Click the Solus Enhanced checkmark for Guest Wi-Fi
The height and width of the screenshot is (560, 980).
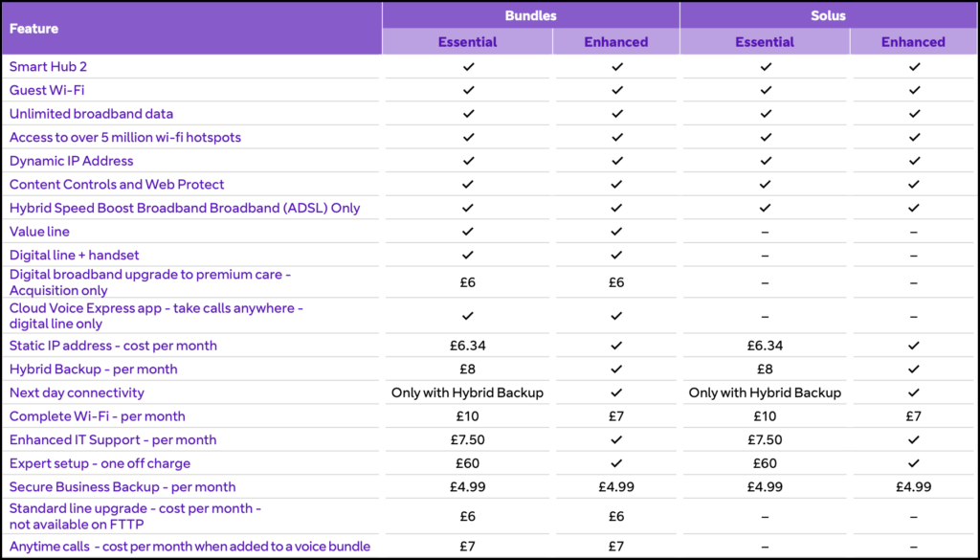[x=914, y=90]
